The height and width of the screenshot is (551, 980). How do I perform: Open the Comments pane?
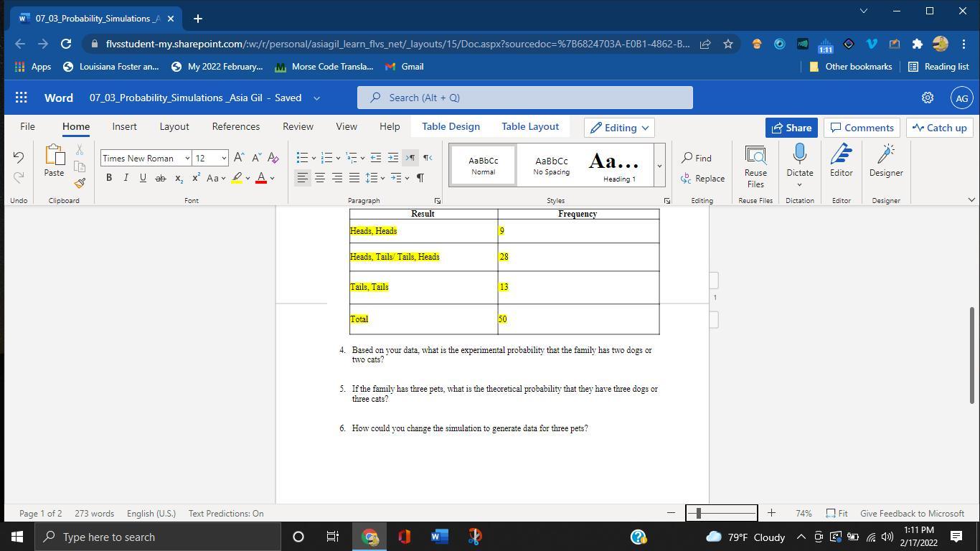862,128
